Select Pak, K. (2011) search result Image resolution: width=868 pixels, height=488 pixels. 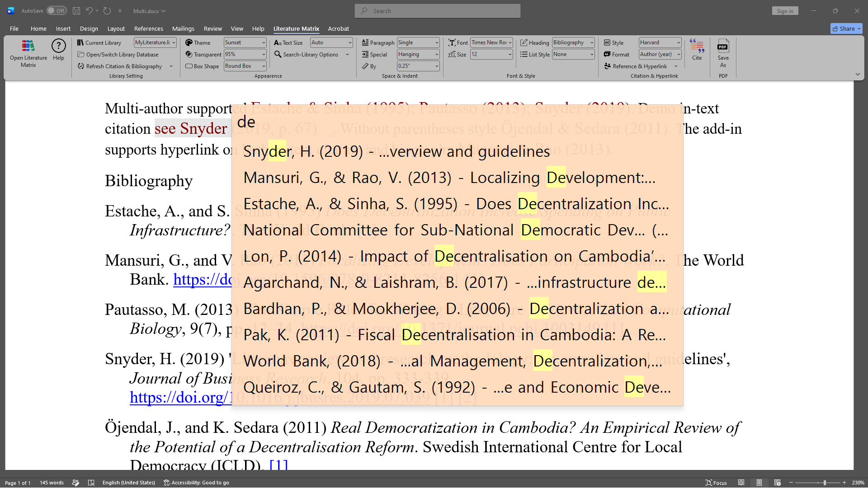coord(457,335)
